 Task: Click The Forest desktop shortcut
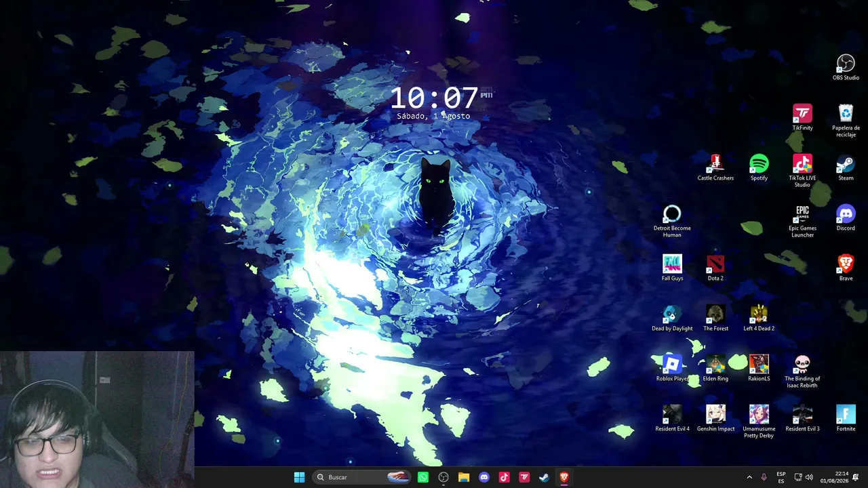[x=715, y=318]
